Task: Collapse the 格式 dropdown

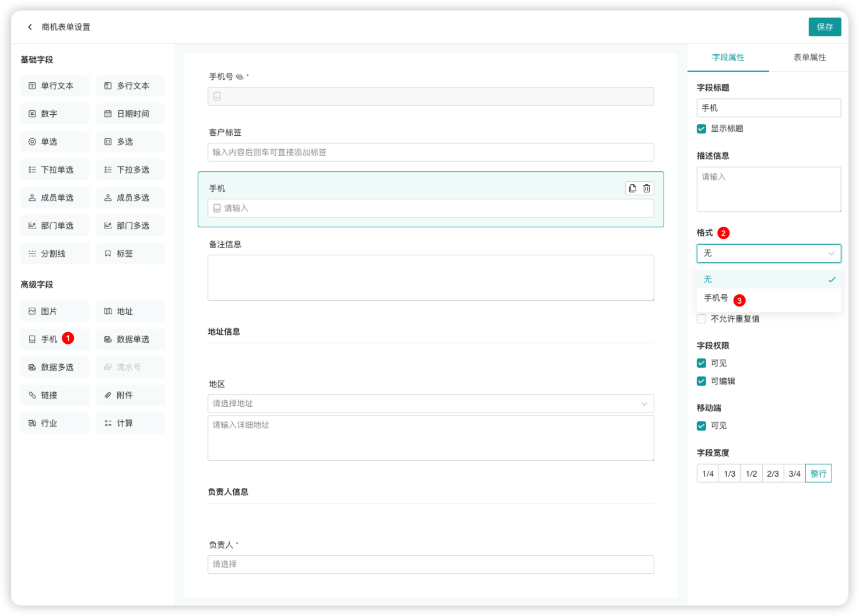Action: point(831,254)
